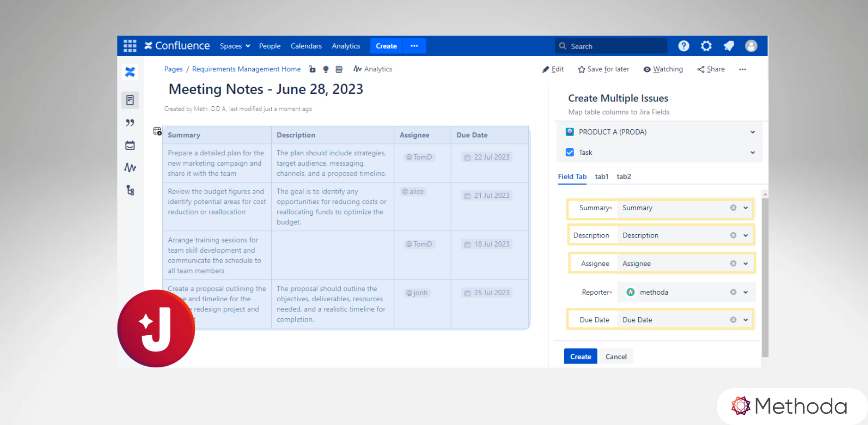
Task: Open the Spaces dropdown menu
Action: pos(235,46)
